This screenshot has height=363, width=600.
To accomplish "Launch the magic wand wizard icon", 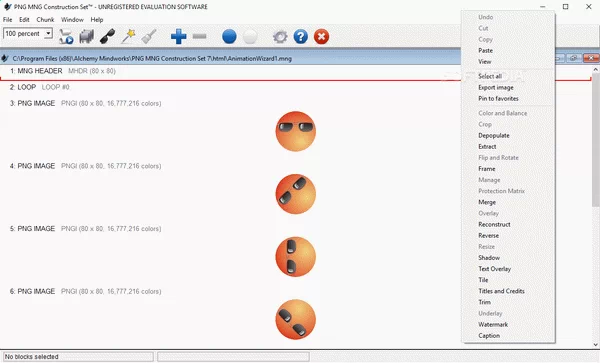I will [128, 37].
